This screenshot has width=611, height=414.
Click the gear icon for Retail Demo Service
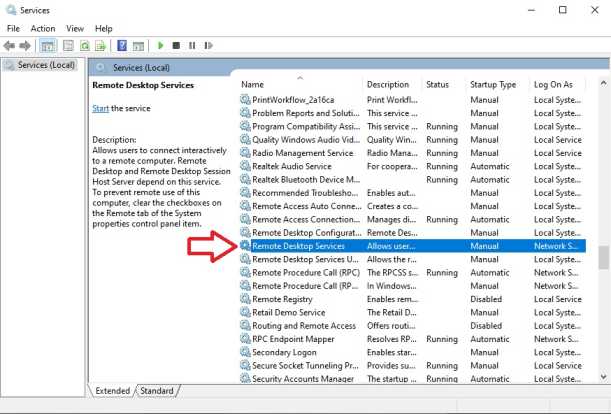coord(245,312)
